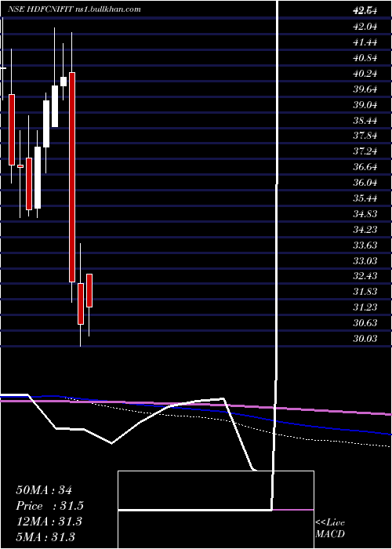Click the 39.04 price axis label

point(365,104)
